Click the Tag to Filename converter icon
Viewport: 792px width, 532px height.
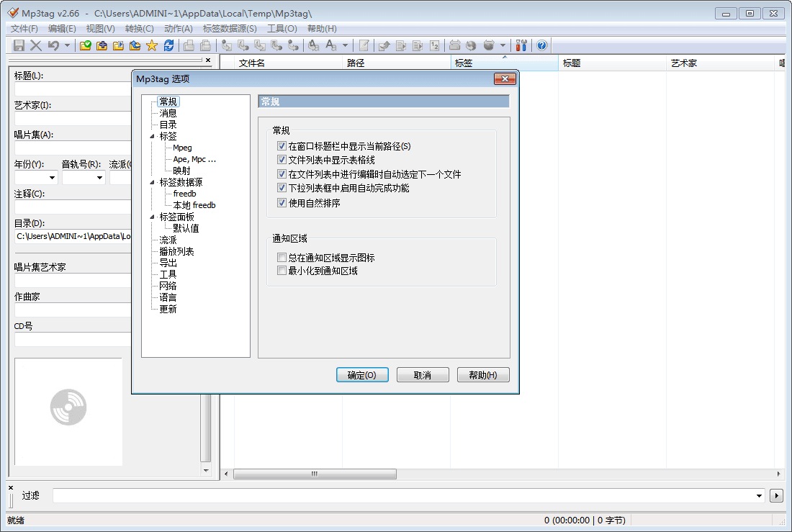pyautogui.click(x=227, y=45)
